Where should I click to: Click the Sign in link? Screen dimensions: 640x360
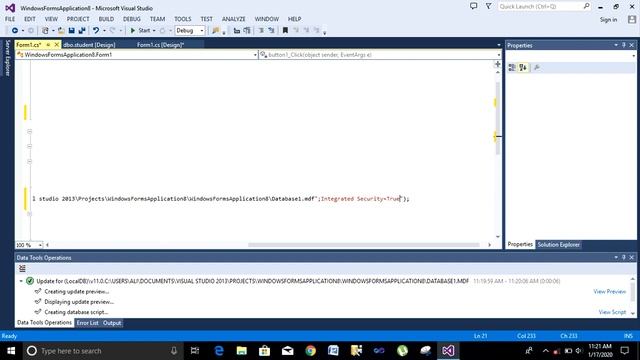[608, 20]
